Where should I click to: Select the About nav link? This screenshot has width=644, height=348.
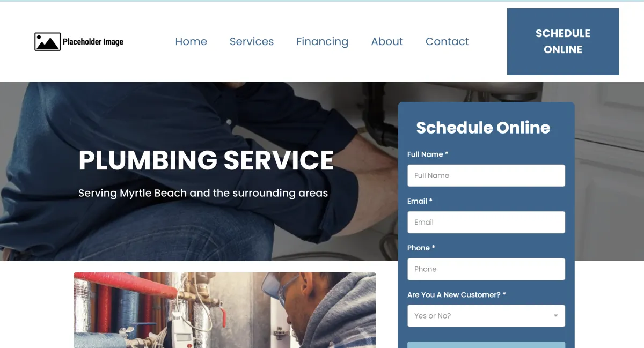(x=387, y=41)
